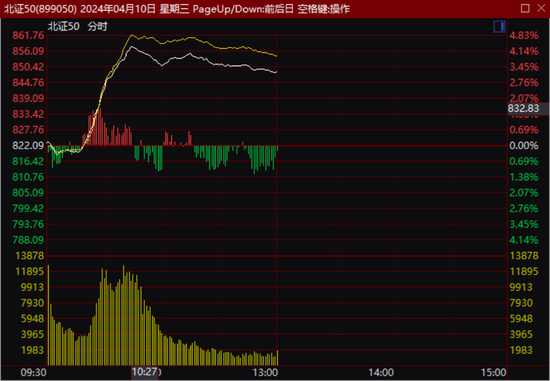
Task: Select the 北证50 label above chart
Action: (x=63, y=26)
